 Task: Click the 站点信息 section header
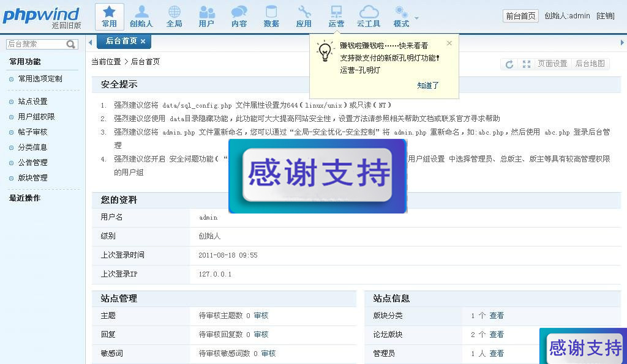click(x=391, y=299)
